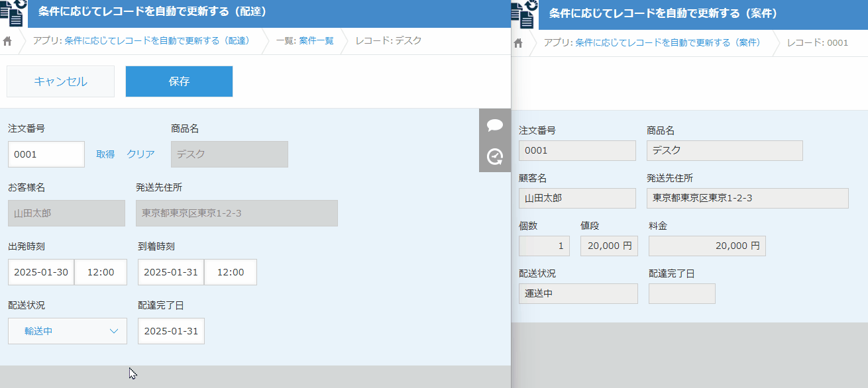Open the change history clock icon
The image size is (868, 388).
coord(494,157)
